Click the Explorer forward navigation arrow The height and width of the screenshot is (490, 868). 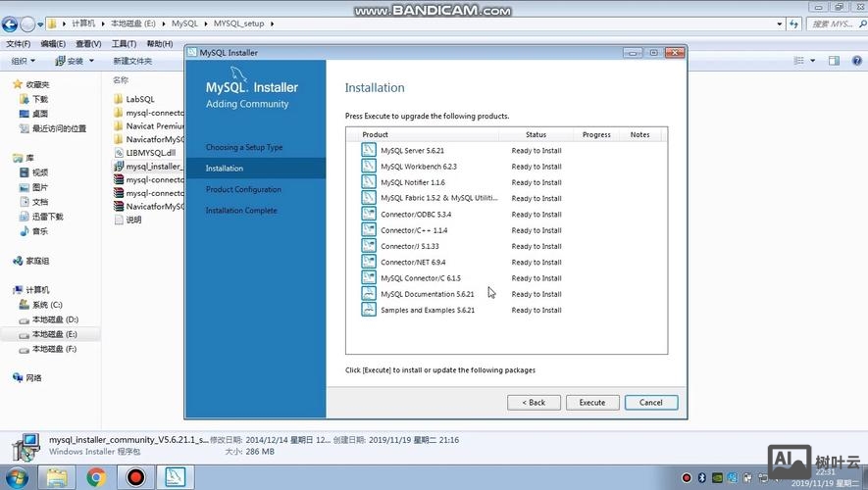pos(27,24)
